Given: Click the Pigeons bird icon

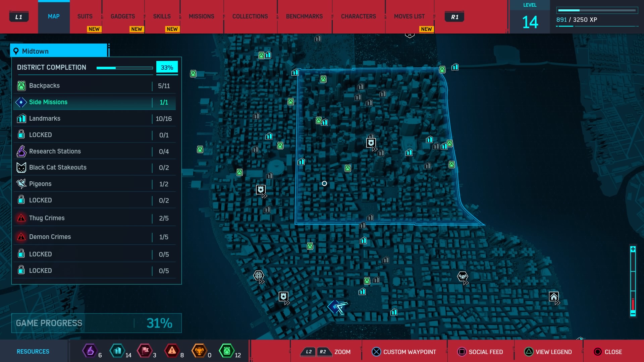Looking at the screenshot, I should (21, 184).
